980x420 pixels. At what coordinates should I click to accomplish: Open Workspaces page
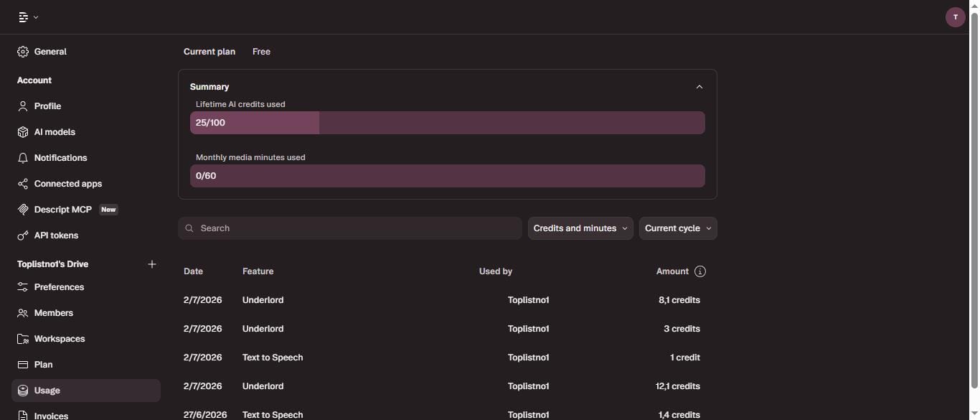click(x=86, y=339)
